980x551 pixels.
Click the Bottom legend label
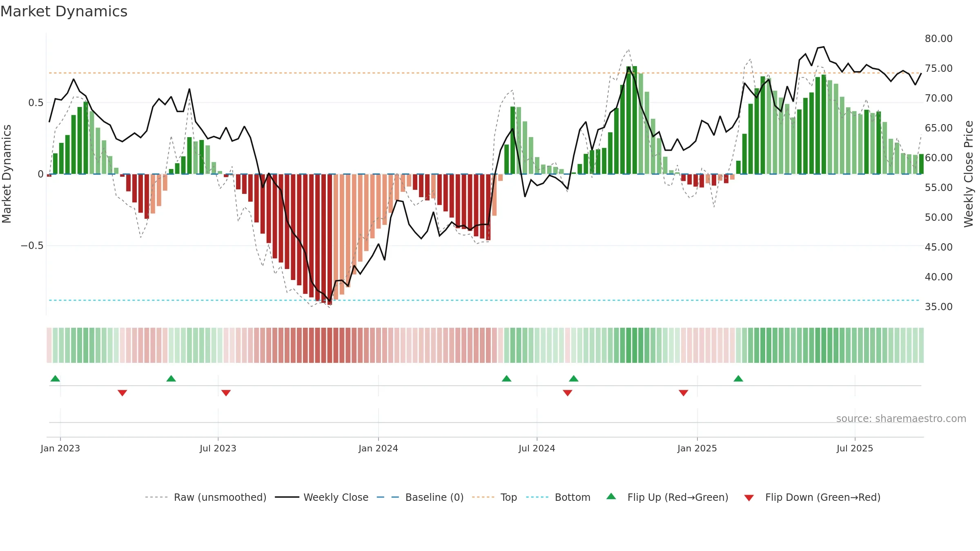point(572,497)
